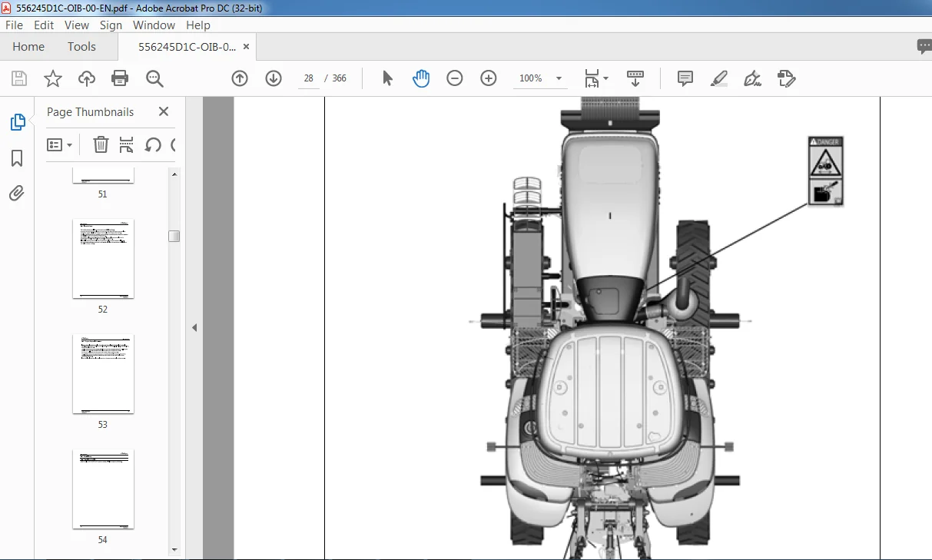The height and width of the screenshot is (560, 932).
Task: Open the Sign menu
Action: coord(111,25)
